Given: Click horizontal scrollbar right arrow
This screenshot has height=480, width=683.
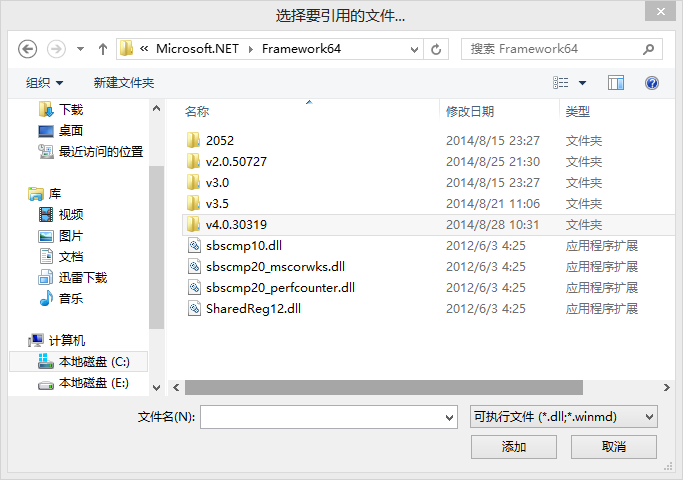Looking at the screenshot, I should (x=666, y=387).
